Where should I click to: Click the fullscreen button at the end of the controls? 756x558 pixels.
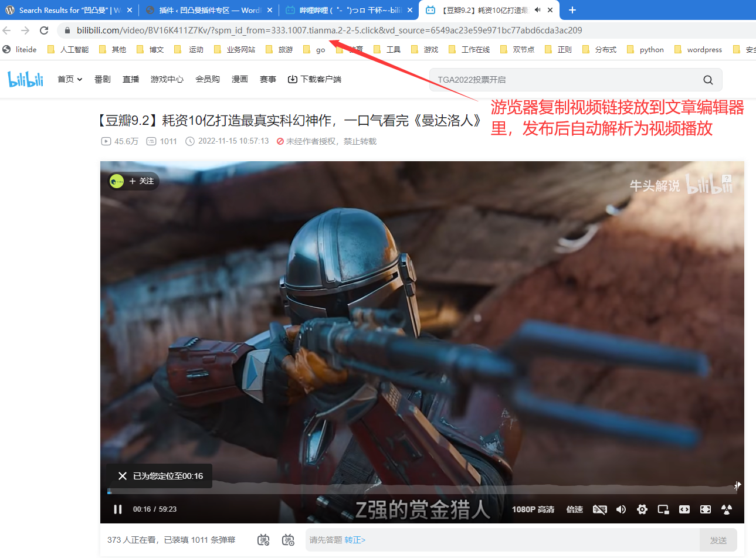point(727,509)
